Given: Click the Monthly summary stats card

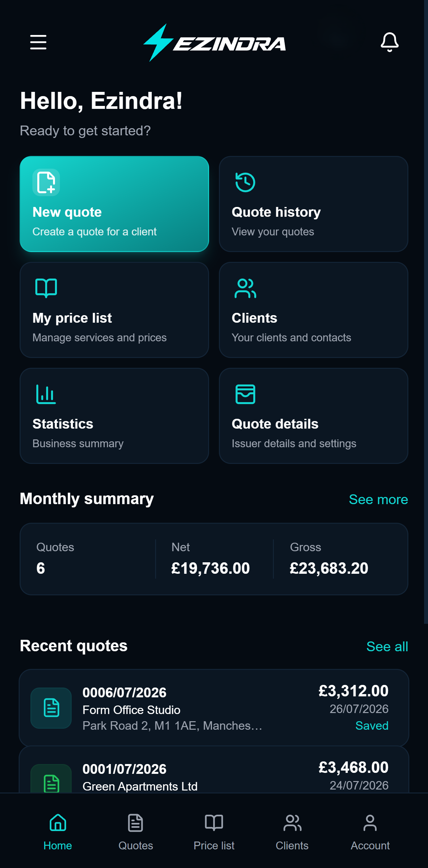Looking at the screenshot, I should click(214, 559).
